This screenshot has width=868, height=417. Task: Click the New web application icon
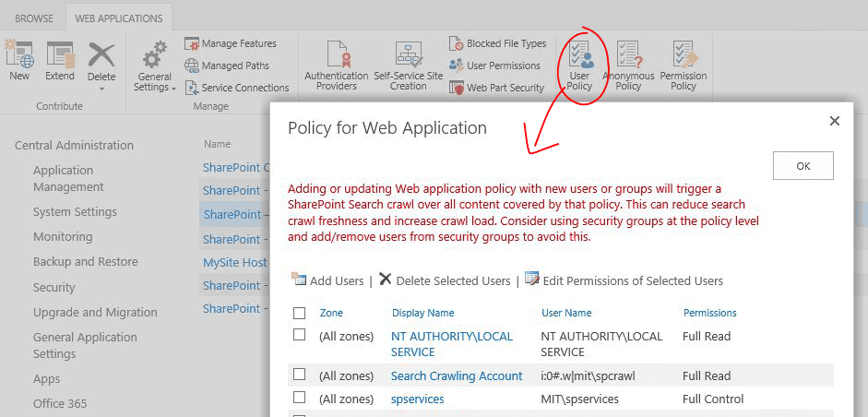tap(19, 54)
